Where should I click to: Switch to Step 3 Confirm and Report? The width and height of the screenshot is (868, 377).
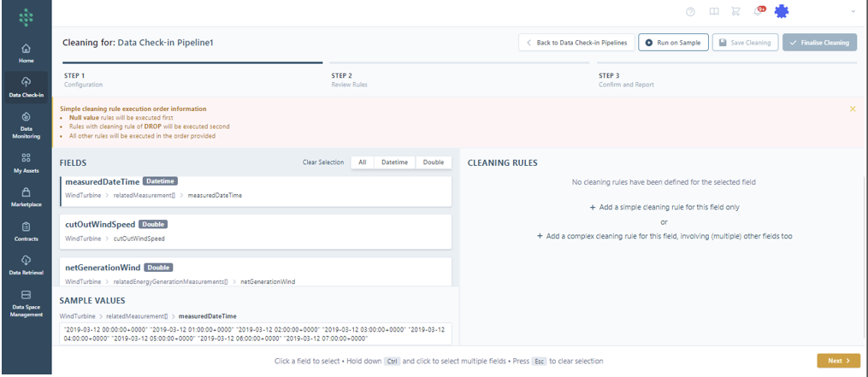620,80
